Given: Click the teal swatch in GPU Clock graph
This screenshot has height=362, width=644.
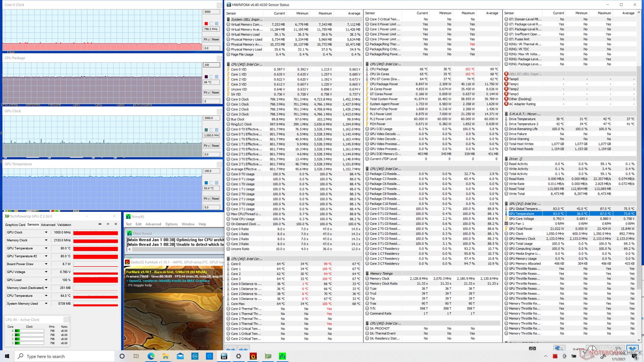Looking at the screenshot, I should (206, 130).
